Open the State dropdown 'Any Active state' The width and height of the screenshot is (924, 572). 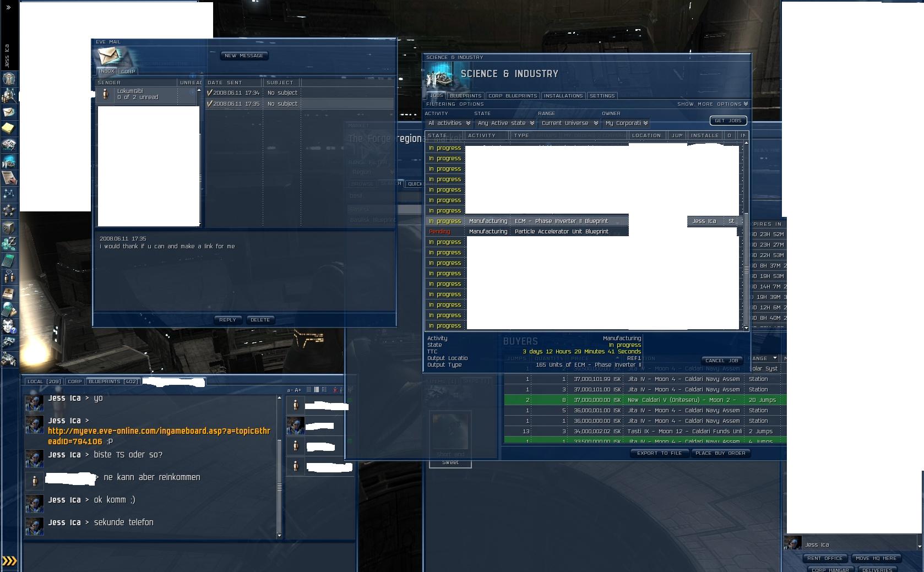pyautogui.click(x=506, y=123)
